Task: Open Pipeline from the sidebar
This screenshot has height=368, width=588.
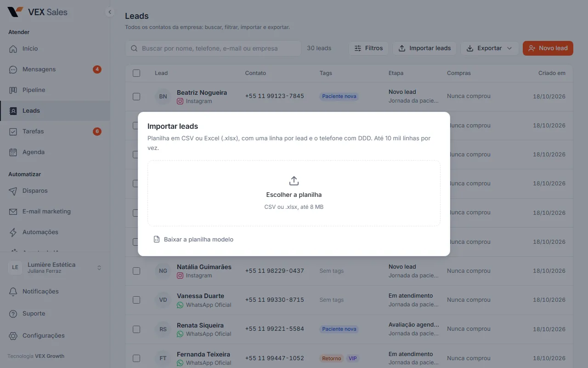Action: (x=55, y=90)
